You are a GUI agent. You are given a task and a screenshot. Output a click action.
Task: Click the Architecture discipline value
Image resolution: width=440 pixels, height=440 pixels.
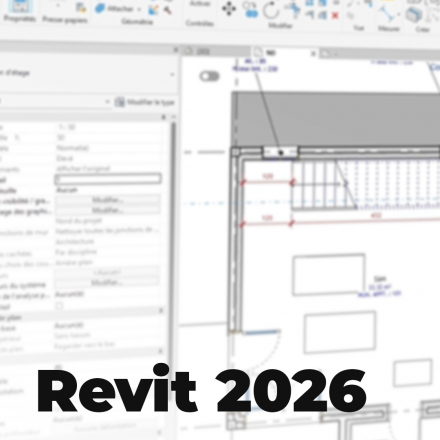[x=75, y=241]
